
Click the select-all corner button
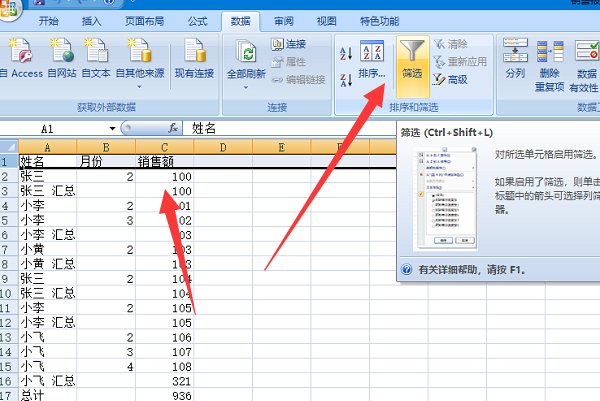(9, 147)
